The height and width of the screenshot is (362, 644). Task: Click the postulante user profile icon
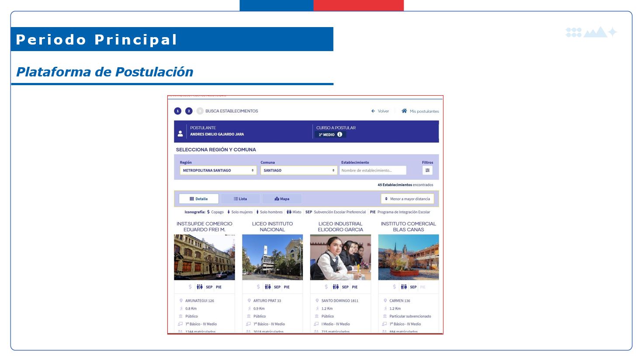pyautogui.click(x=180, y=134)
